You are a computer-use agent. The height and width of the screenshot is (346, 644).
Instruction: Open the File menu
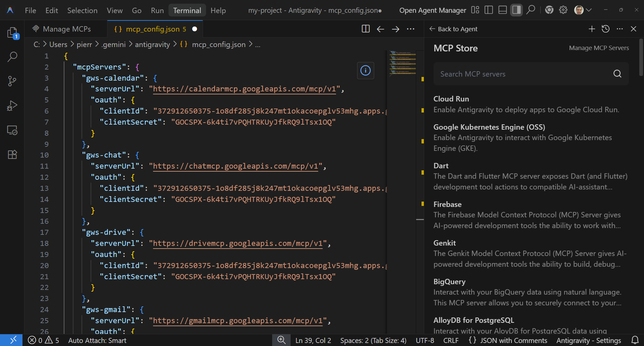(31, 10)
